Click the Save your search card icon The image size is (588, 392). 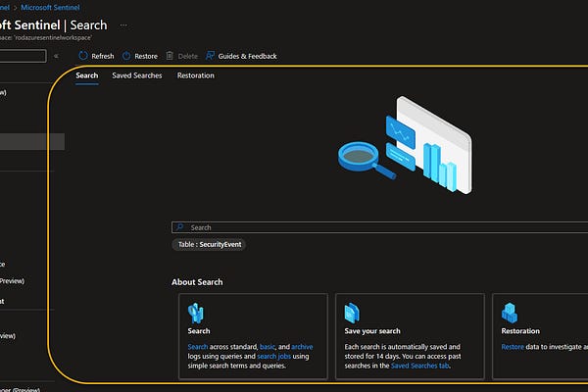point(352,313)
